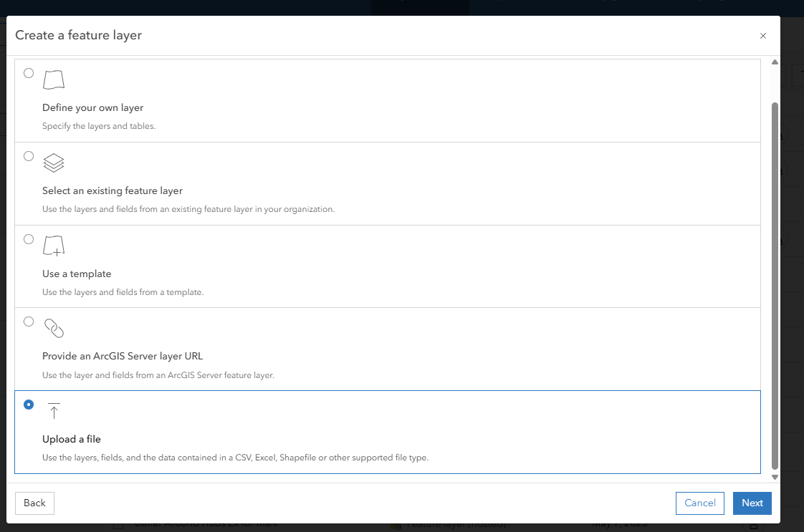Click the Use a template icon
804x532 pixels.
(54, 246)
